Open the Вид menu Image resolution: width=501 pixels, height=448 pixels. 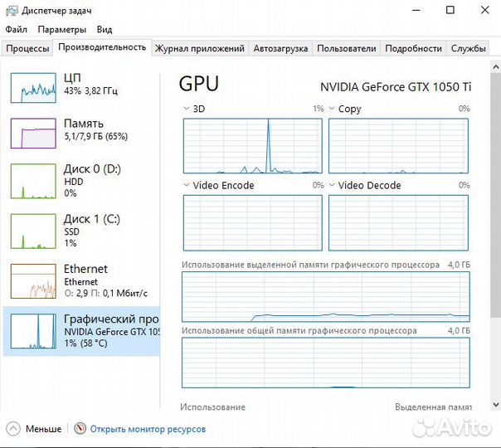coord(104,30)
